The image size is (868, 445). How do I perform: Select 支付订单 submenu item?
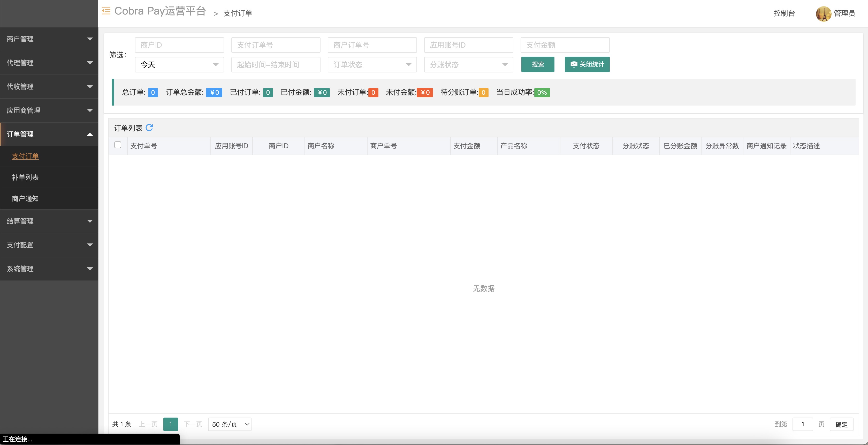25,156
